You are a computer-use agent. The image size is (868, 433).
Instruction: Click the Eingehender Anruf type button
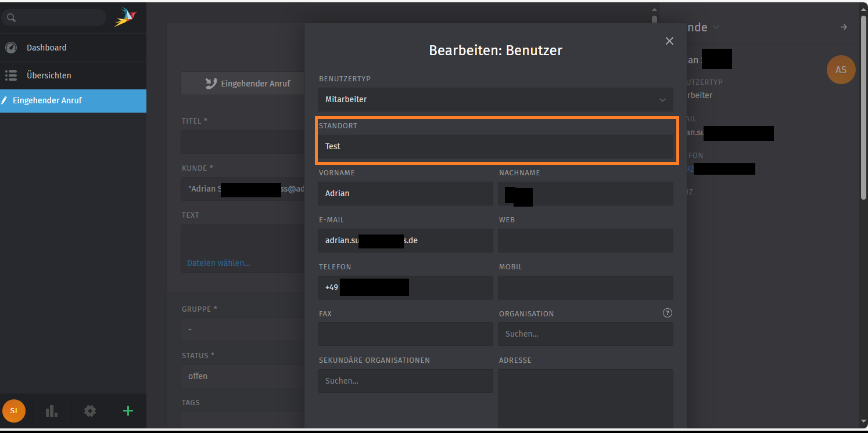point(248,84)
